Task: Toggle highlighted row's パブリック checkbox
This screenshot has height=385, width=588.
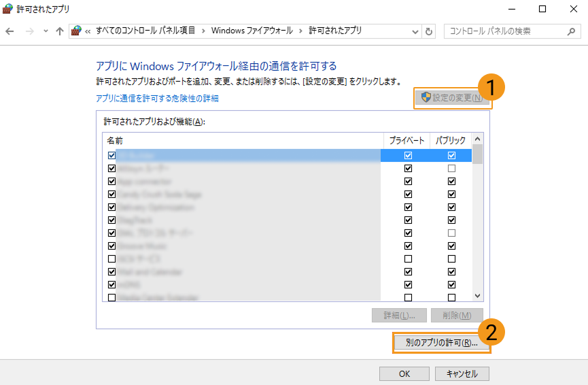Action: coord(451,155)
